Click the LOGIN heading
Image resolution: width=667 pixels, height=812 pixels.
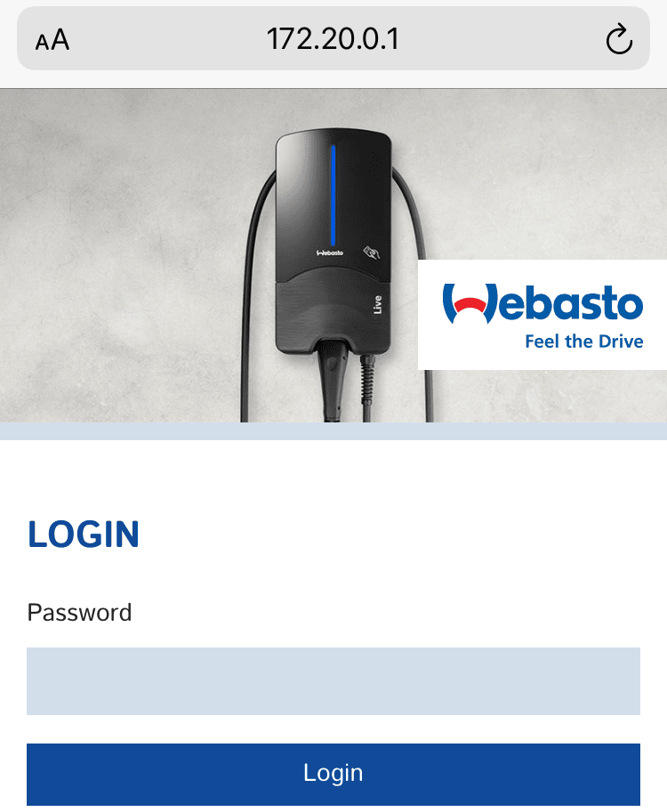84,534
